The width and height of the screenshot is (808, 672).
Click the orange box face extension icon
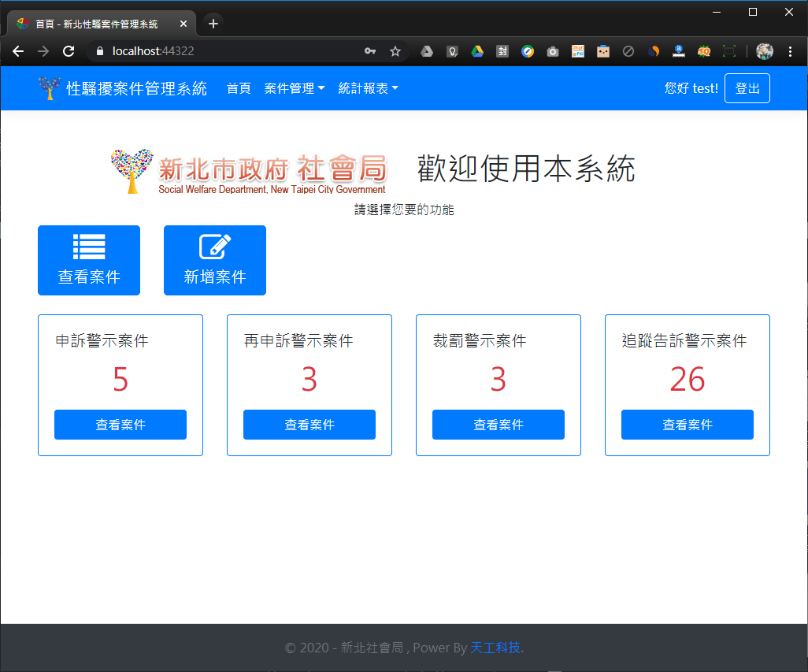603,51
